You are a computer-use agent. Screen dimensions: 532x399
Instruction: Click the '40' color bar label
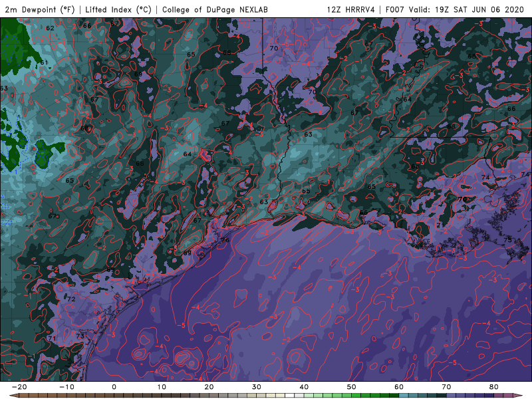tap(304, 387)
